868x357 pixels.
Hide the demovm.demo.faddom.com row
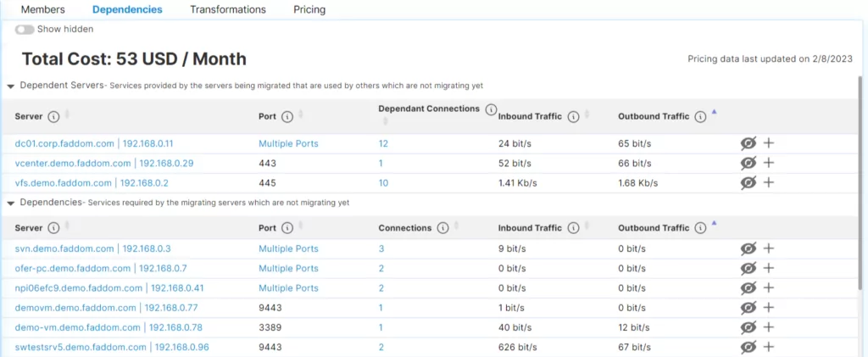click(748, 308)
